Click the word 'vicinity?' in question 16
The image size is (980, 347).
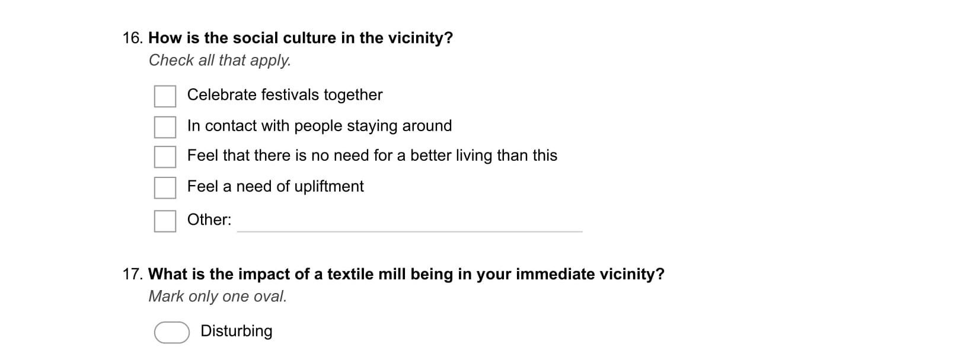tap(420, 38)
